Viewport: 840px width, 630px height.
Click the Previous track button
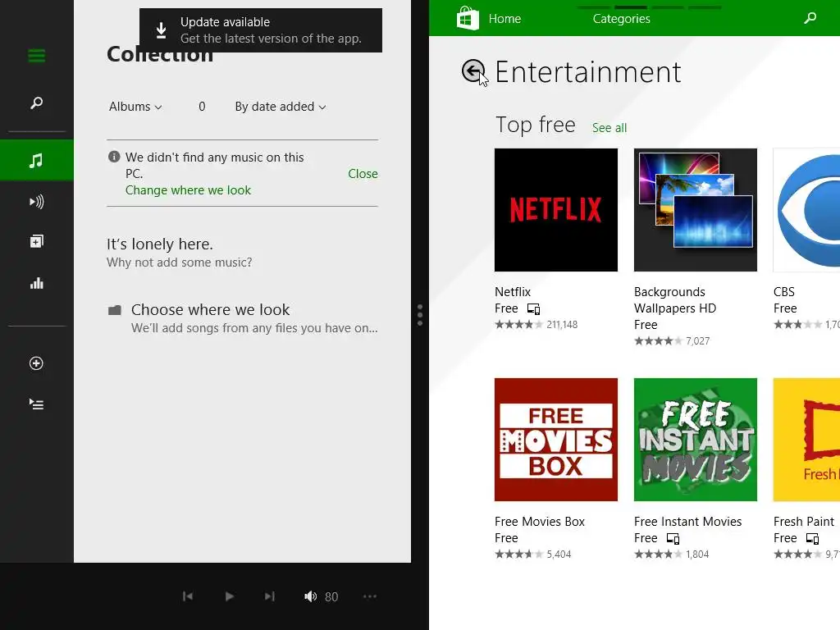tap(188, 596)
